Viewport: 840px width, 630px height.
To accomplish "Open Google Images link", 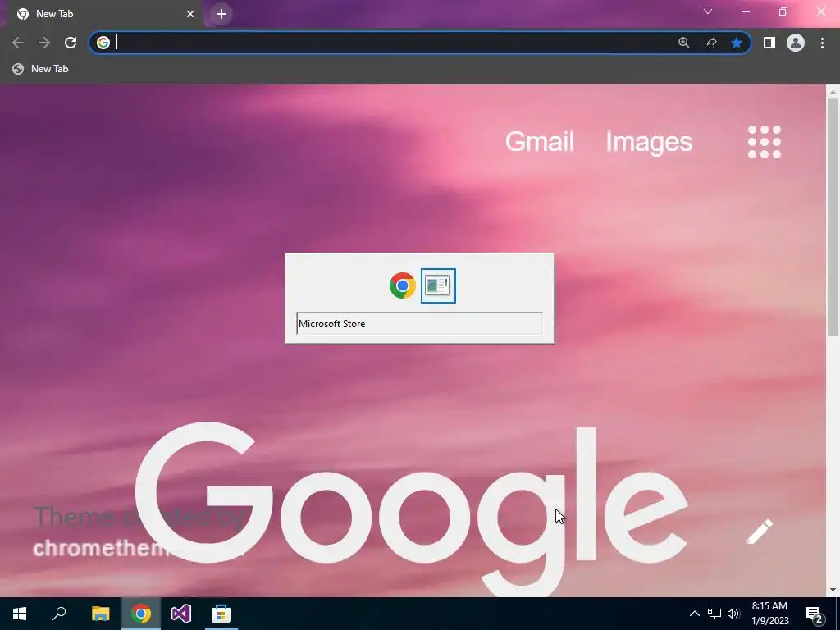I will (x=650, y=142).
